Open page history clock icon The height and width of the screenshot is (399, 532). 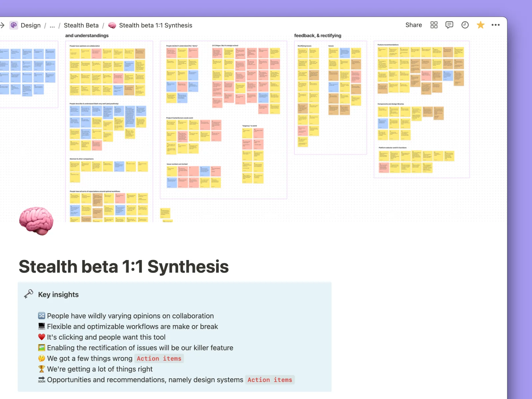coord(465,25)
